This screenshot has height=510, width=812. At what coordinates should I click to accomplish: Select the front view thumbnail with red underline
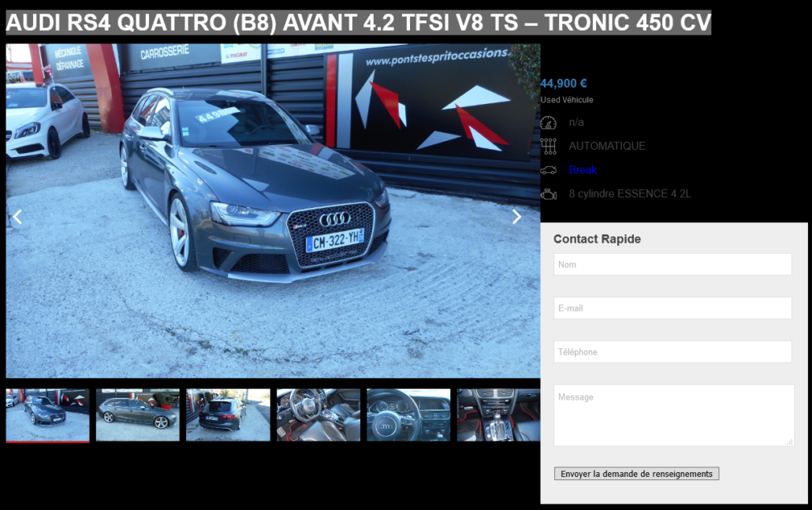47,415
